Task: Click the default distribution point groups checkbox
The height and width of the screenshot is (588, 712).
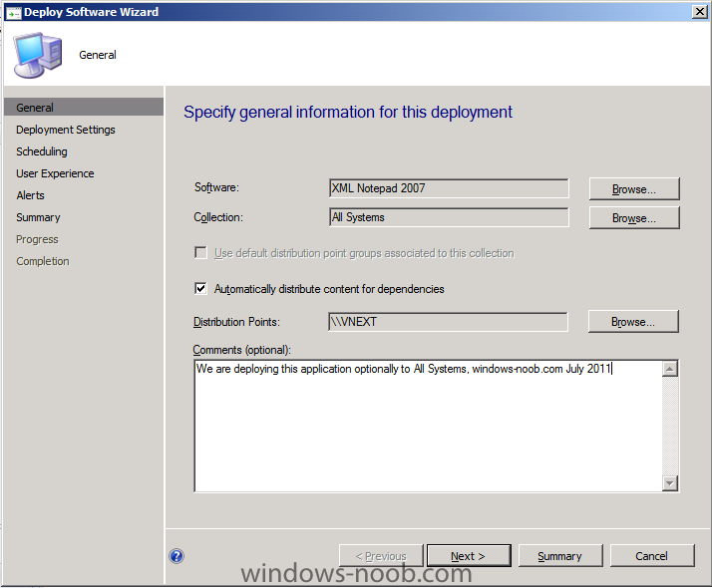Action: pos(200,253)
